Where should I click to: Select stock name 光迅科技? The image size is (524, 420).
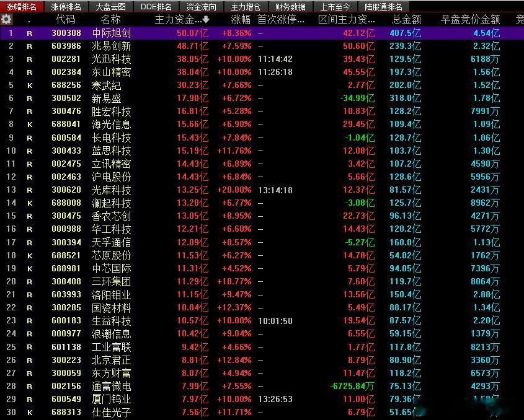(x=111, y=59)
